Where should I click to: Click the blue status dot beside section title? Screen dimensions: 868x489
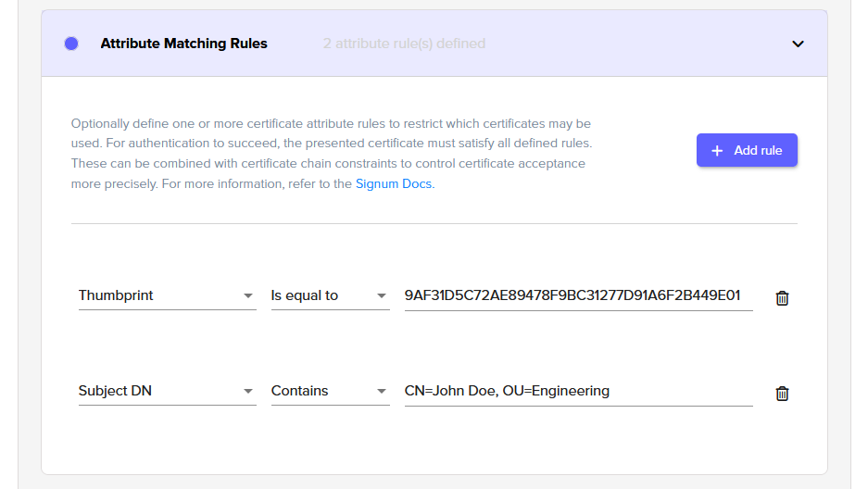pyautogui.click(x=71, y=44)
